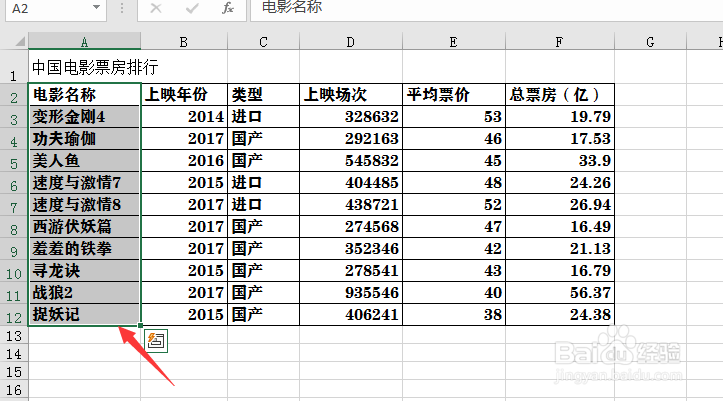
Task: Click the cell with value 935546
Action: [351, 293]
